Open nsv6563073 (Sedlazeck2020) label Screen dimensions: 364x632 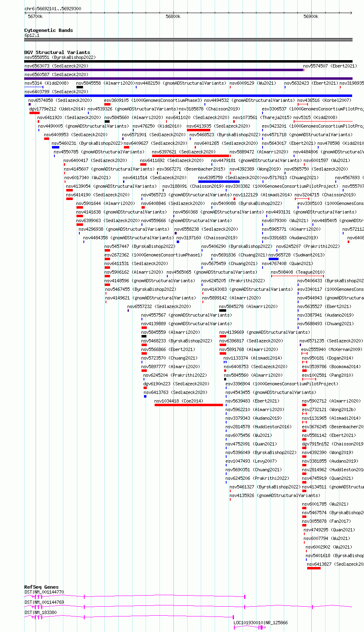56,66
